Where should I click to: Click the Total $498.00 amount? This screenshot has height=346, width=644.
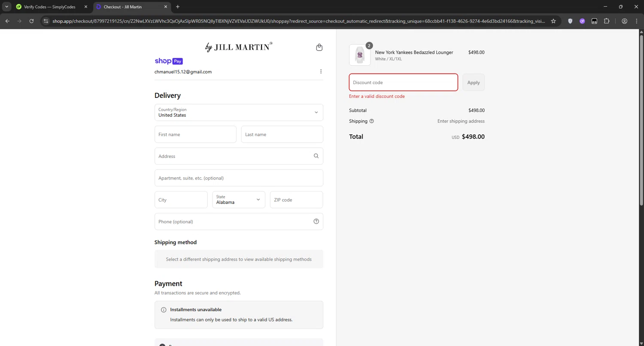[x=473, y=137]
